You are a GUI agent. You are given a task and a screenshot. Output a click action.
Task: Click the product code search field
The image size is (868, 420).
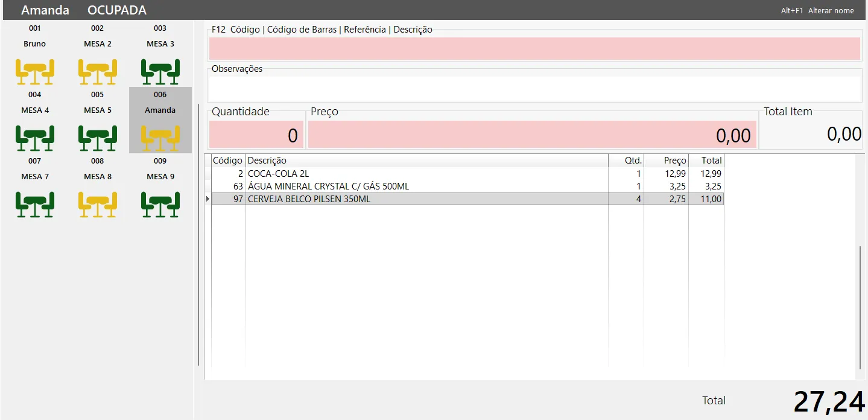(x=534, y=48)
